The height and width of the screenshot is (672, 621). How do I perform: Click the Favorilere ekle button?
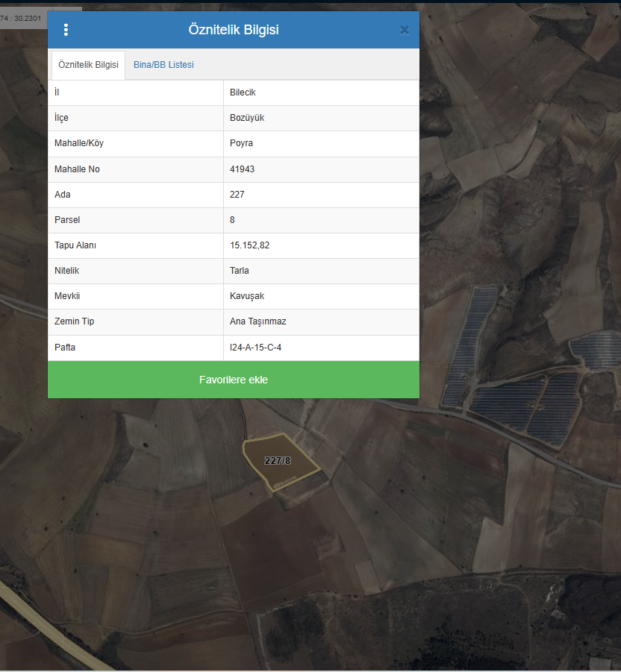tap(234, 380)
